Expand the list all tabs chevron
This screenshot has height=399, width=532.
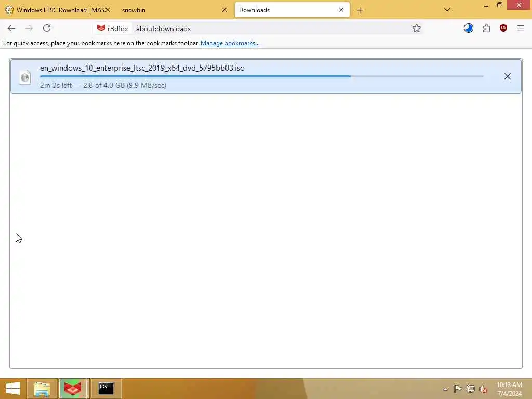447,10
